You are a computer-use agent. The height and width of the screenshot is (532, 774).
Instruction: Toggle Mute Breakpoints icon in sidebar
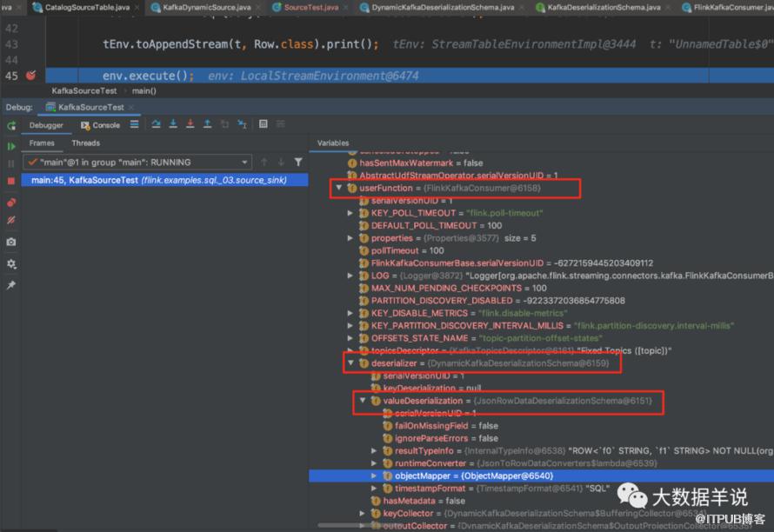pos(10,220)
